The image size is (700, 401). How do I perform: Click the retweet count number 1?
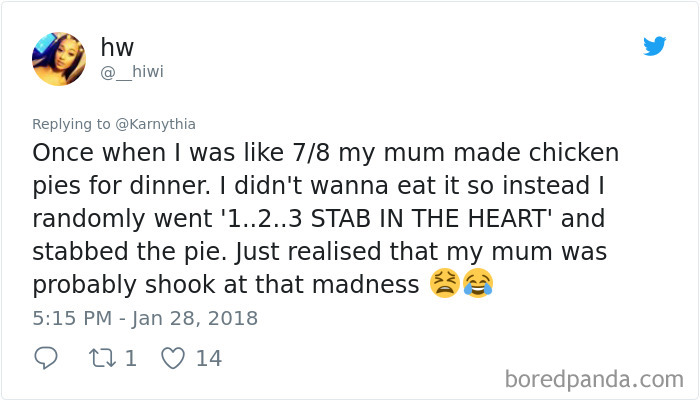(x=130, y=357)
